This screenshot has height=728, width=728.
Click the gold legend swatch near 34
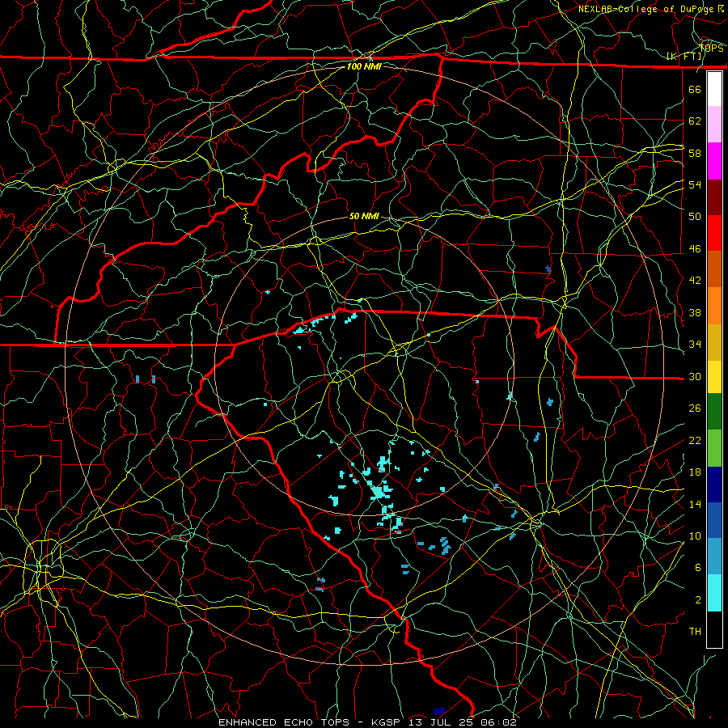[714, 342]
